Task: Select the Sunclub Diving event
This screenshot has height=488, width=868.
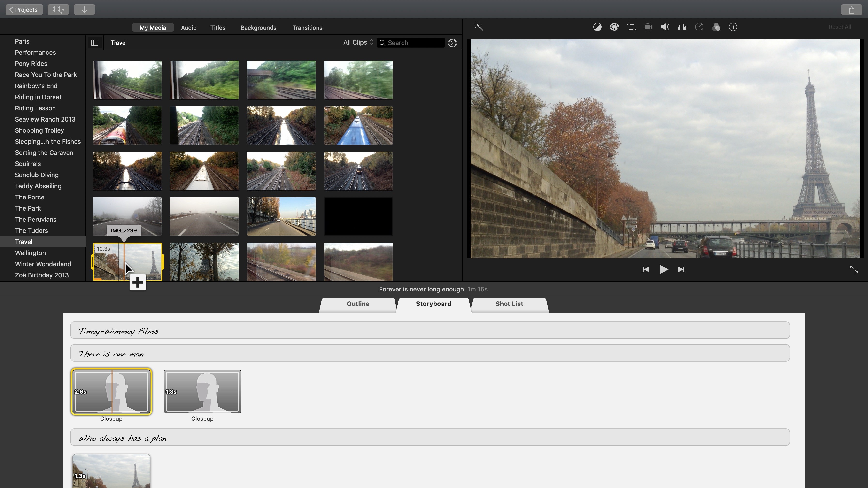Action: point(37,175)
